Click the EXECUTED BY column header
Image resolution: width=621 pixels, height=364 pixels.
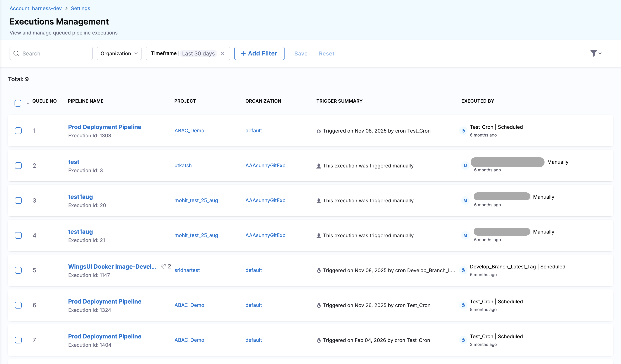(x=478, y=101)
